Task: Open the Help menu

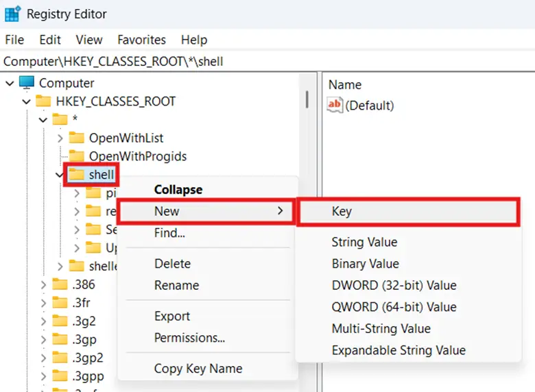Action: click(x=194, y=40)
